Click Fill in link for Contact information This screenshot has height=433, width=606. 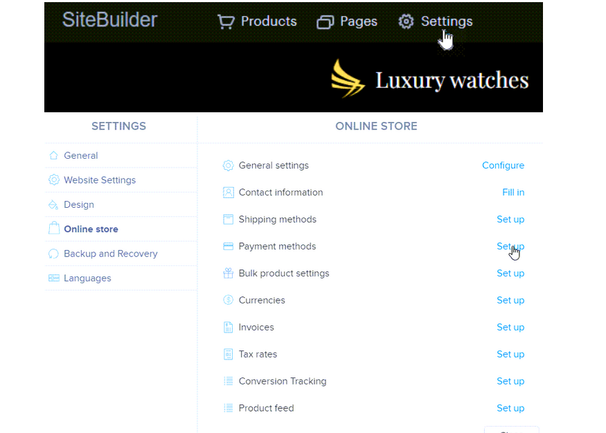[512, 193]
